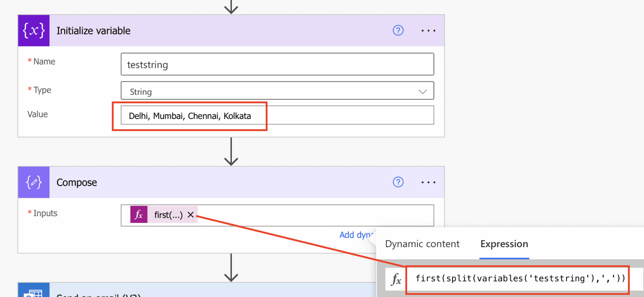Click the fx icon on the first(...) token
The height and width of the screenshot is (297, 644).
point(138,214)
